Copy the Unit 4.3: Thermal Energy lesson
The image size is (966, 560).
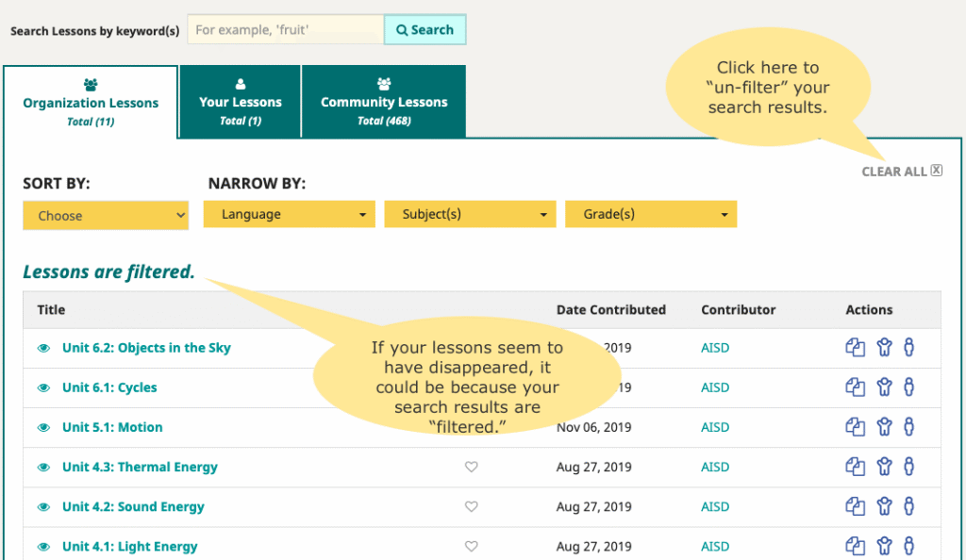pyautogui.click(x=855, y=467)
